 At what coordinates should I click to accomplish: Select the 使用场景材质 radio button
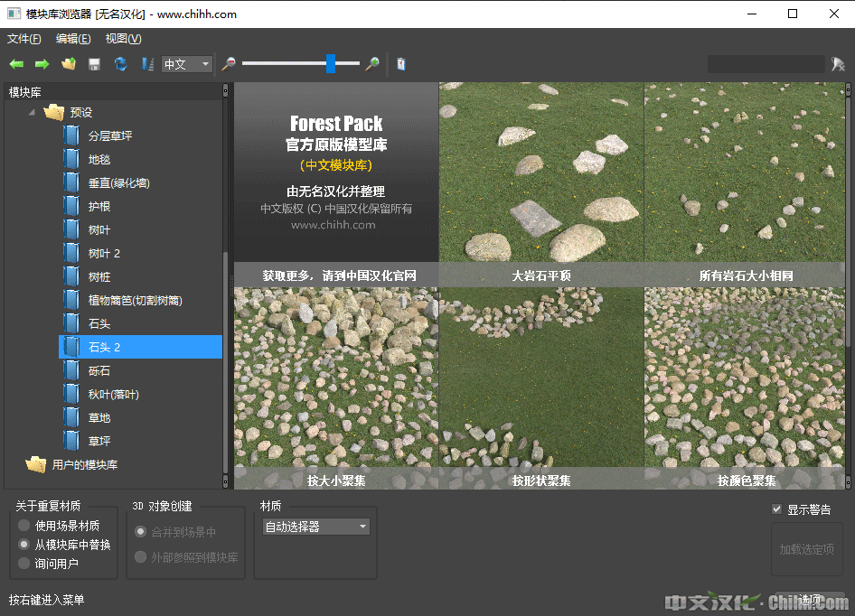point(24,526)
